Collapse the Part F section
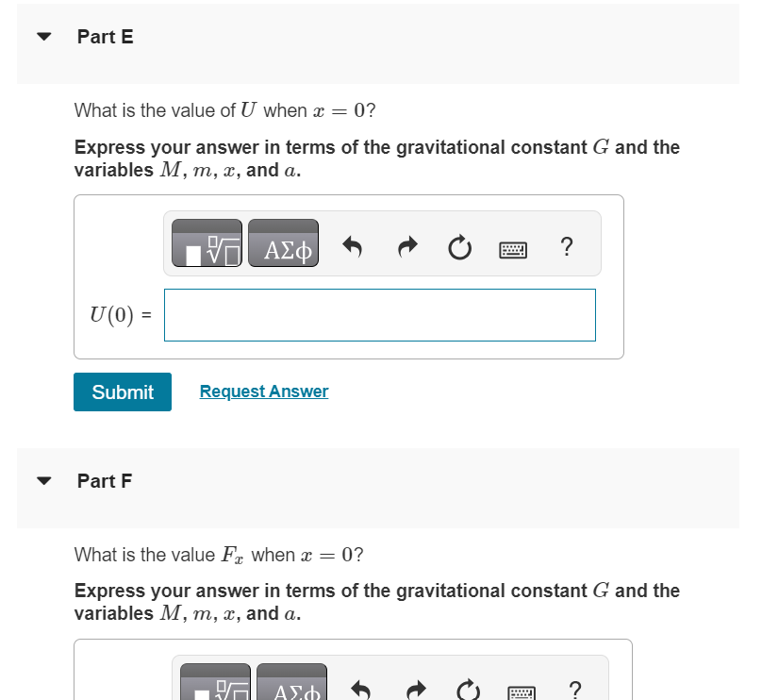Screen dimensions: 762x700 (x=43, y=480)
